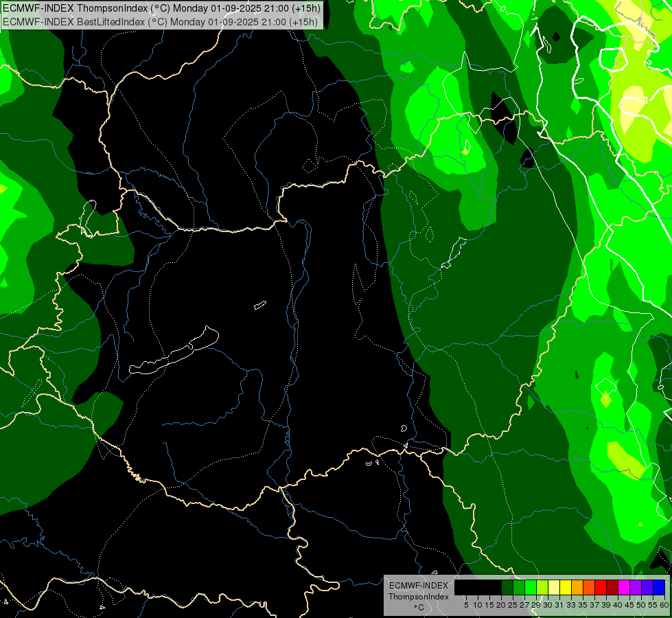
Task: Choose the bright red 37–39 legend swatch
Action: click(601, 587)
